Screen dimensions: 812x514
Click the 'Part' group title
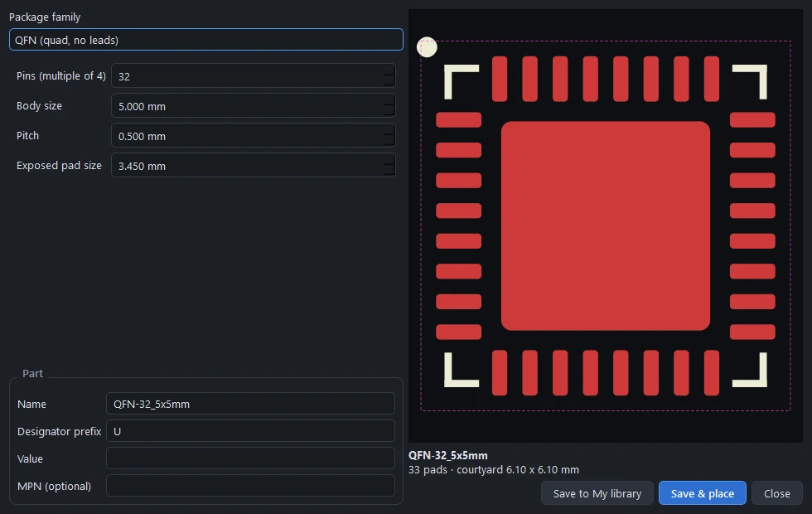pyautogui.click(x=32, y=374)
